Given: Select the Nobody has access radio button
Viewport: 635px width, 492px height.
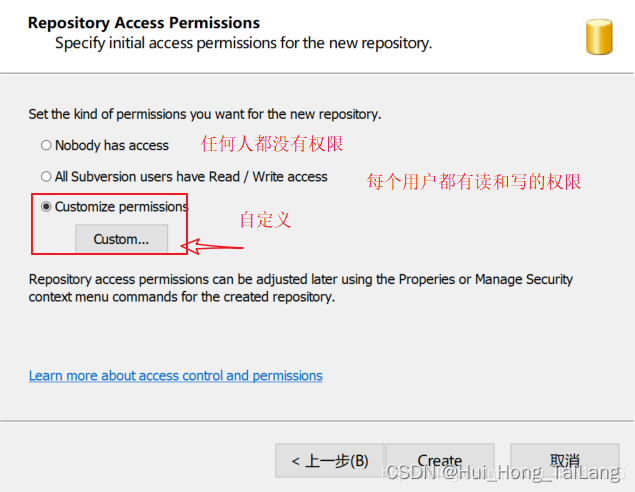Looking at the screenshot, I should click(46, 145).
